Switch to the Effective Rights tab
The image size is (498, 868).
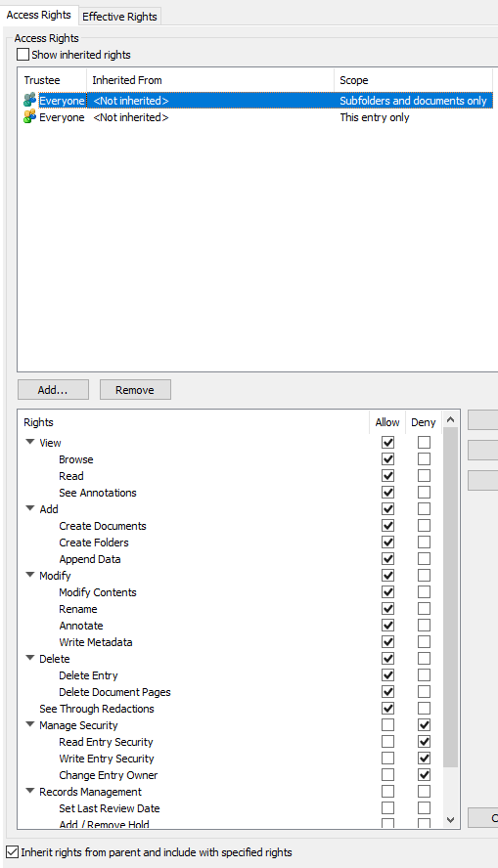119,16
